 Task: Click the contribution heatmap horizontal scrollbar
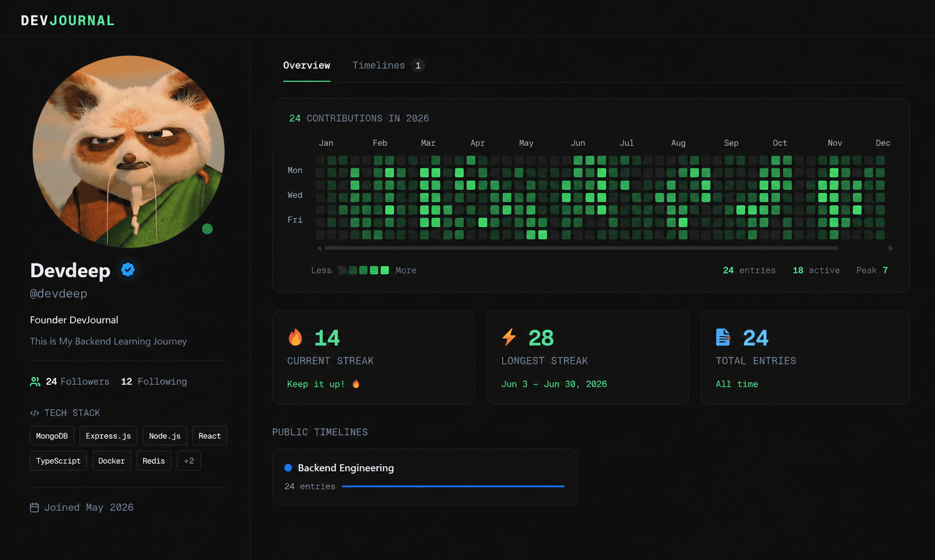(581, 248)
